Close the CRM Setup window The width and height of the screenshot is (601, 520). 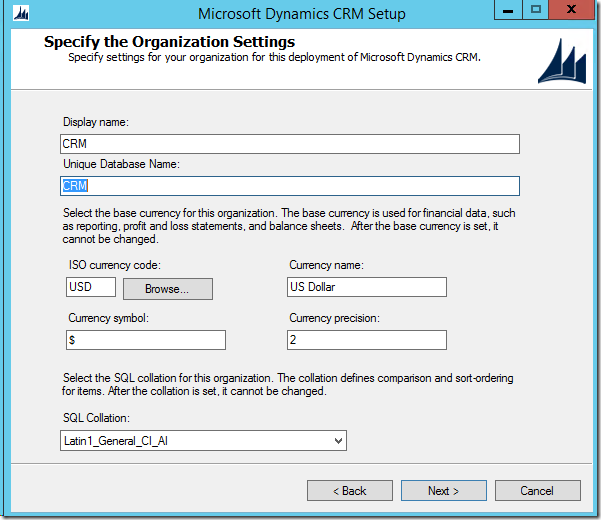coord(571,10)
